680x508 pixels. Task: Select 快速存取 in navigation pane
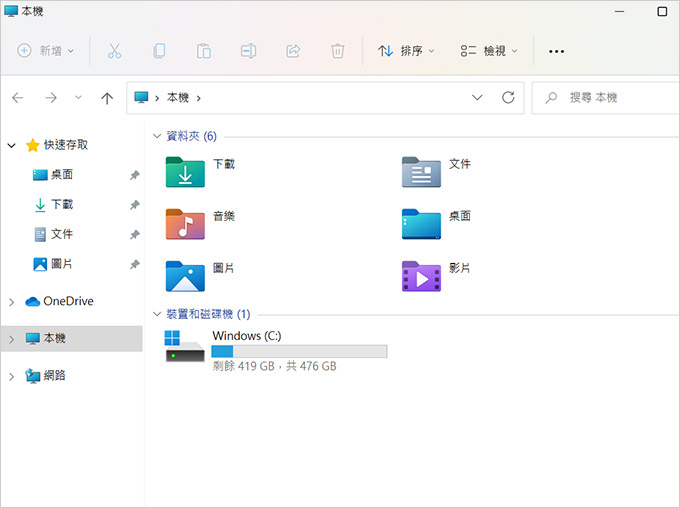(x=57, y=145)
